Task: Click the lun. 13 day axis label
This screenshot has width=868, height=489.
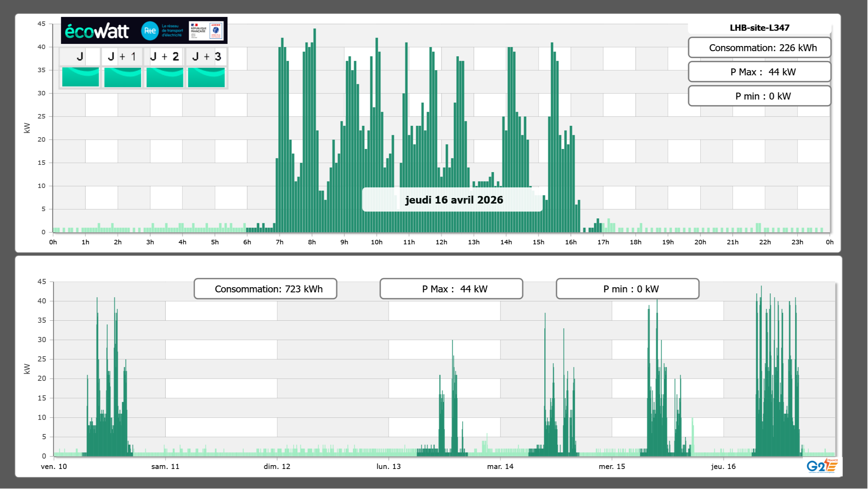Action: pyautogui.click(x=388, y=467)
